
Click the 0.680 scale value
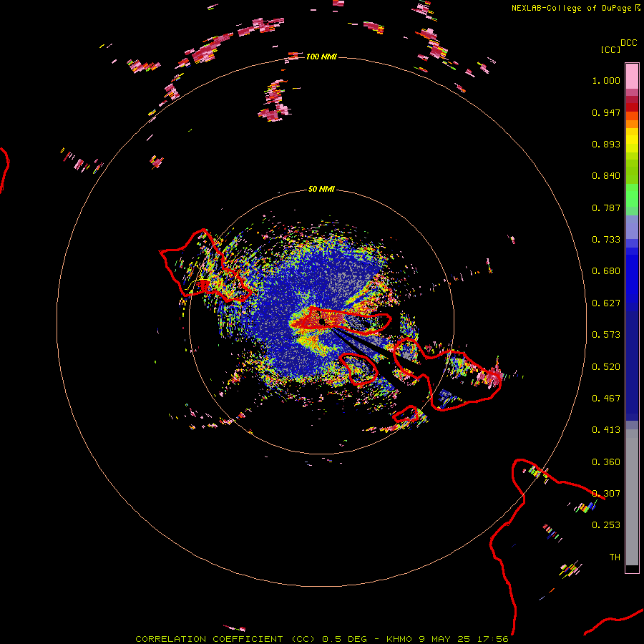click(606, 271)
